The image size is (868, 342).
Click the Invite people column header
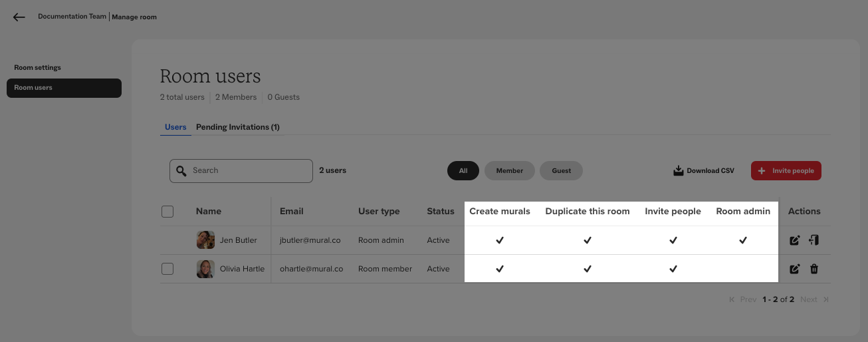coord(673,212)
